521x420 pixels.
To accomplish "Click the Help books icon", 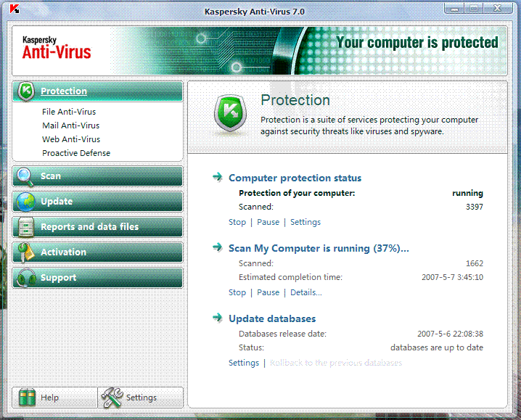I will pyautogui.click(x=27, y=398).
